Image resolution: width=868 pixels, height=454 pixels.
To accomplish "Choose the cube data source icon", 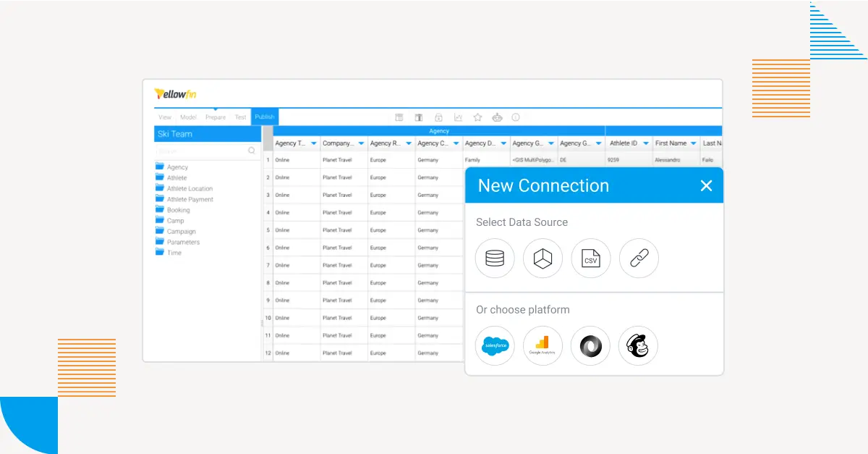I will point(542,258).
